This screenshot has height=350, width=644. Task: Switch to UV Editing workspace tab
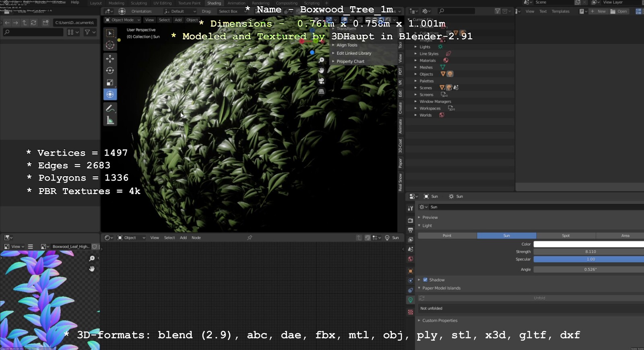162,3
